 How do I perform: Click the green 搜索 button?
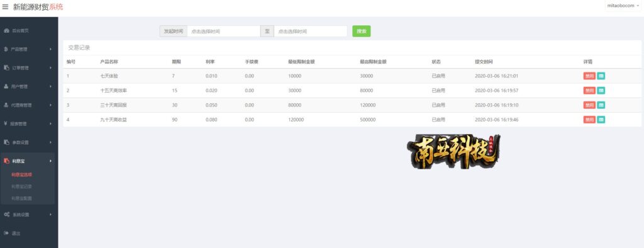point(362,31)
